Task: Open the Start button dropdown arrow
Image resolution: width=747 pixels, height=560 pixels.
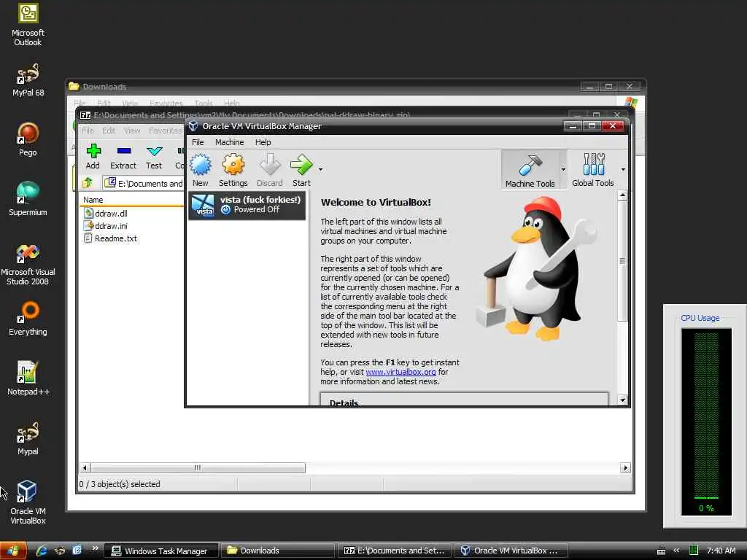Action: coord(321,169)
